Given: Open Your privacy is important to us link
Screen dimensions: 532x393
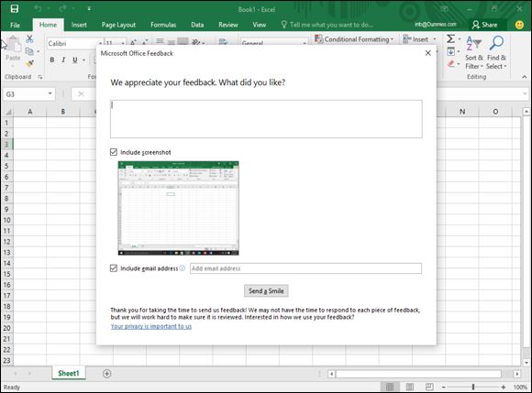Looking at the screenshot, I should [x=151, y=326].
